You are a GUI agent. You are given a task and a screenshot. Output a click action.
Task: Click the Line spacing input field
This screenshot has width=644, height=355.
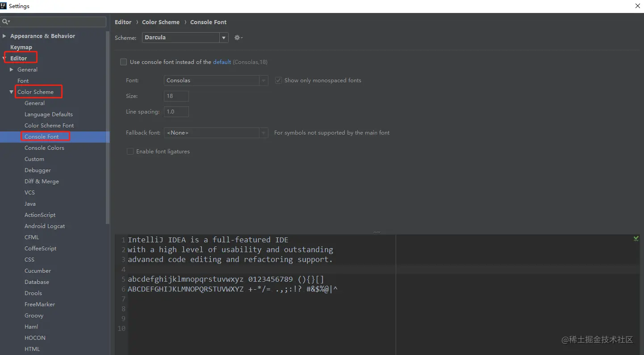point(176,112)
